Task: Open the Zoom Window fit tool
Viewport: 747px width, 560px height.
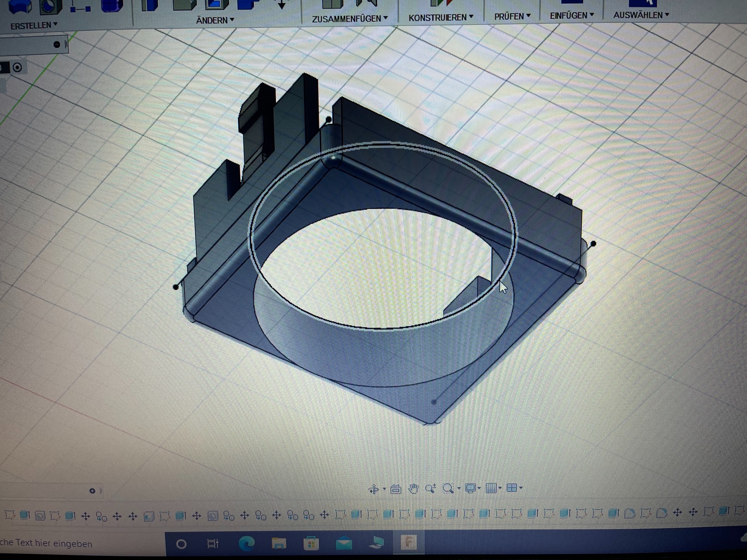Action: 448,489
